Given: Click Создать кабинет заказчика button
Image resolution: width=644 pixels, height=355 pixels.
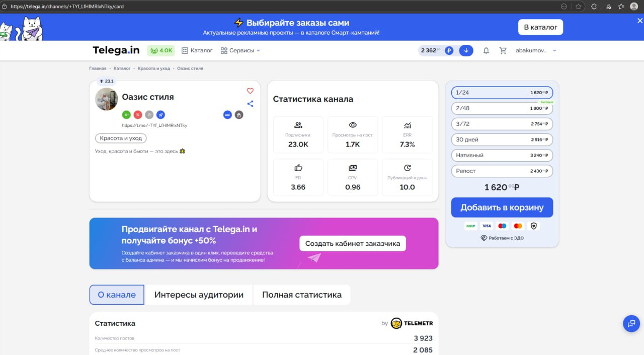Looking at the screenshot, I should click(x=353, y=244).
